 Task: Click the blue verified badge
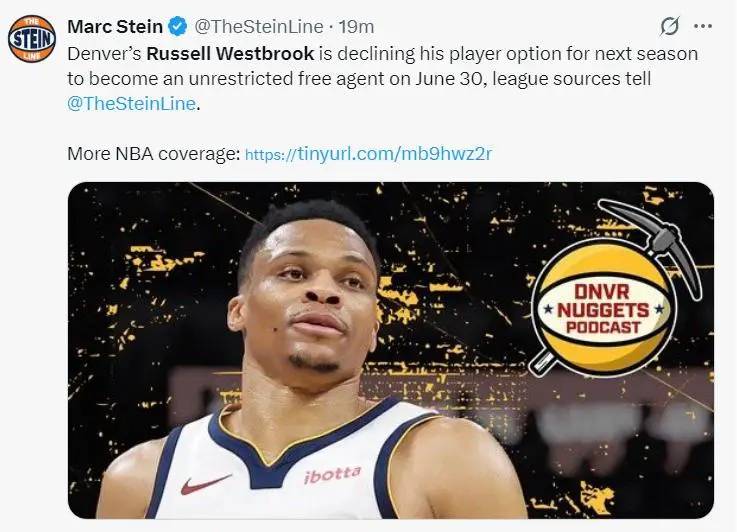178,26
